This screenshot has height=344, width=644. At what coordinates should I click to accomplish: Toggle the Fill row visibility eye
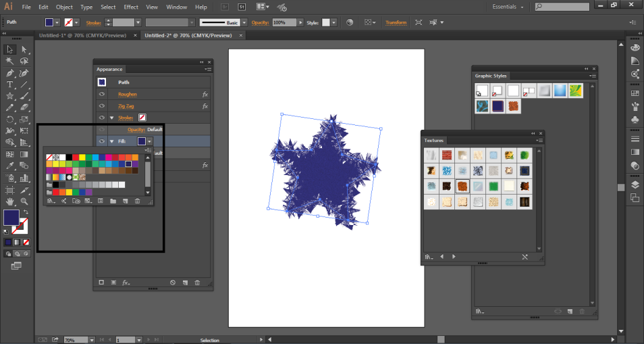[x=102, y=141]
